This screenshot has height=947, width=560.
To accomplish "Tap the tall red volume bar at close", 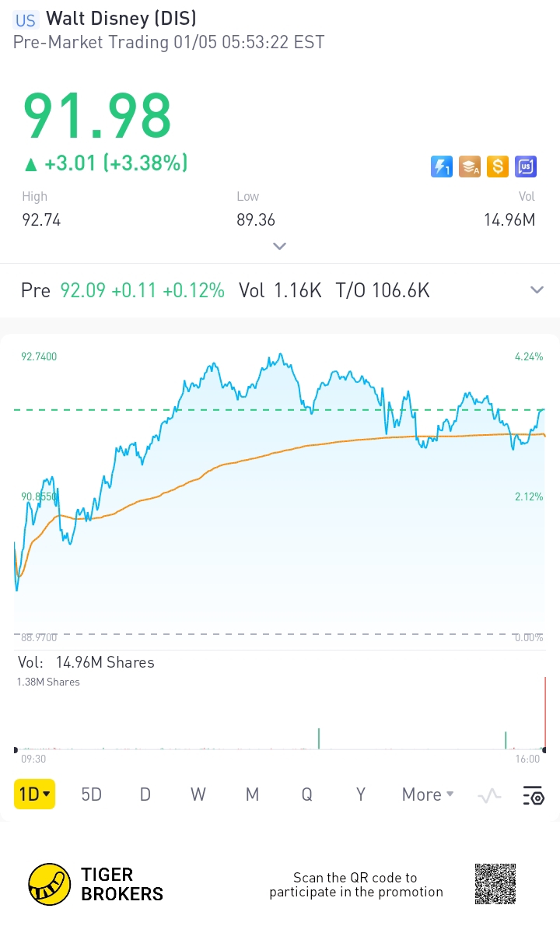I will click(x=545, y=712).
